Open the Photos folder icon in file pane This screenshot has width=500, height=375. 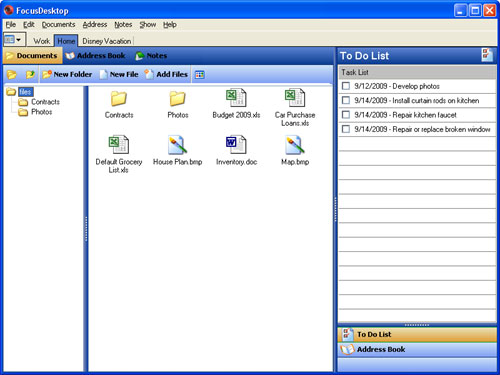177,98
